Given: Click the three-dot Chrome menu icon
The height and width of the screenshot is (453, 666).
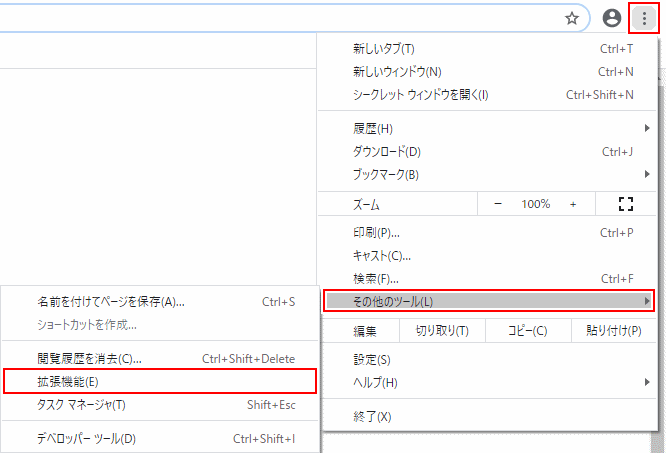Looking at the screenshot, I should coord(644,18).
